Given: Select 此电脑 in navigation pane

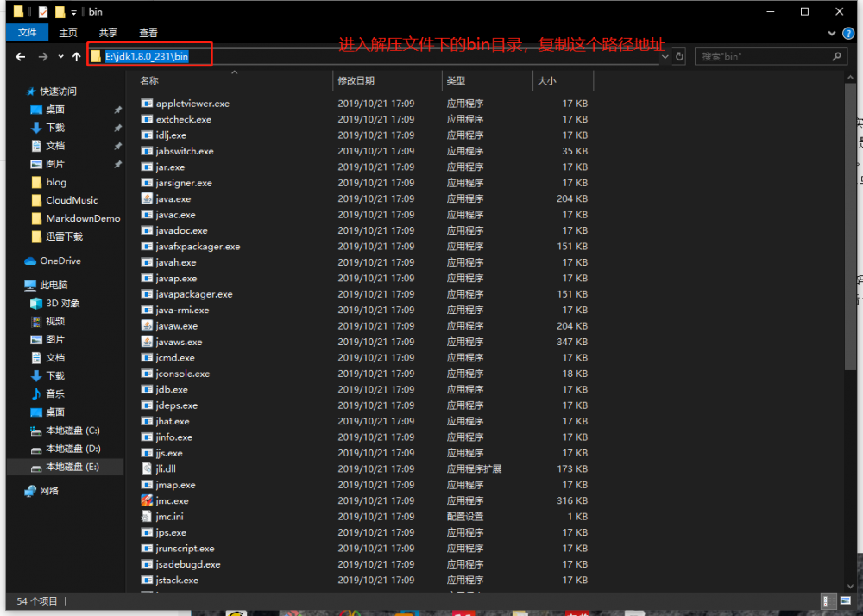Looking at the screenshot, I should point(54,285).
